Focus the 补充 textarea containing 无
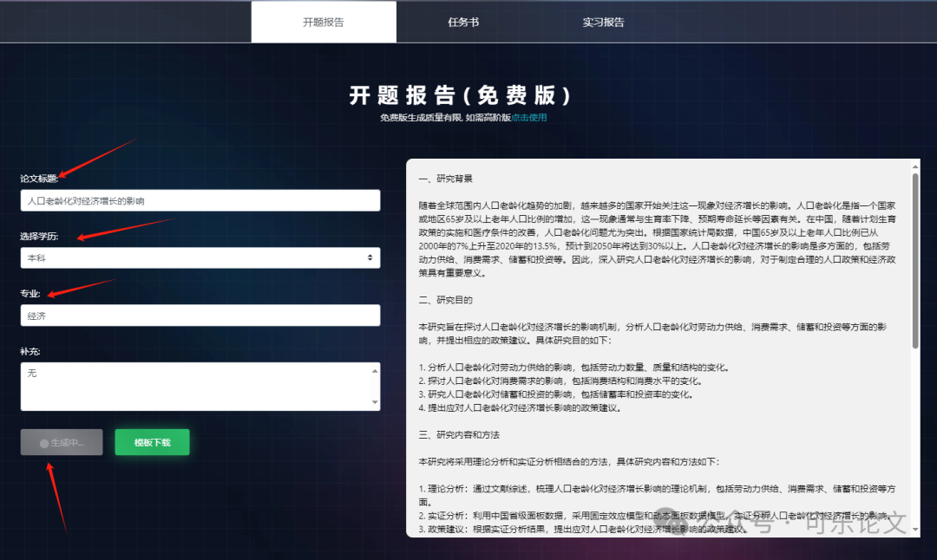Image resolution: width=937 pixels, height=560 pixels. coord(194,386)
